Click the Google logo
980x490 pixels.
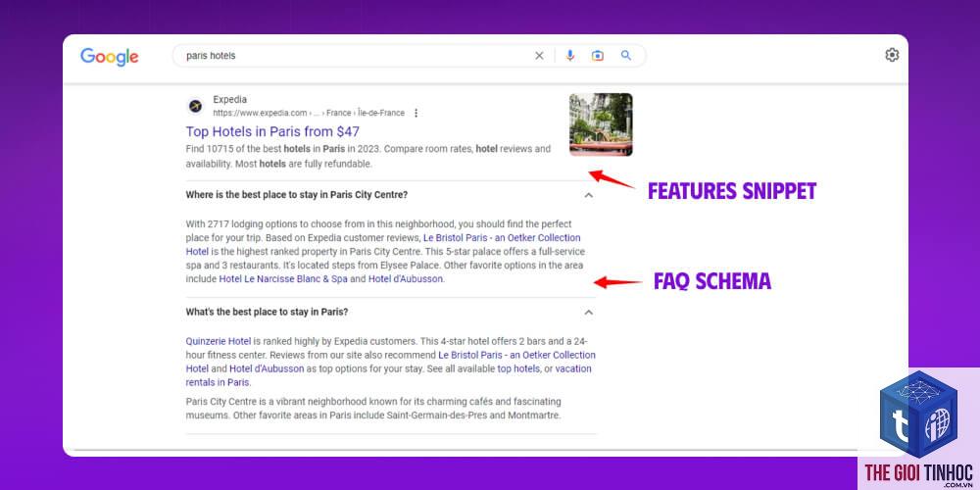tap(110, 56)
